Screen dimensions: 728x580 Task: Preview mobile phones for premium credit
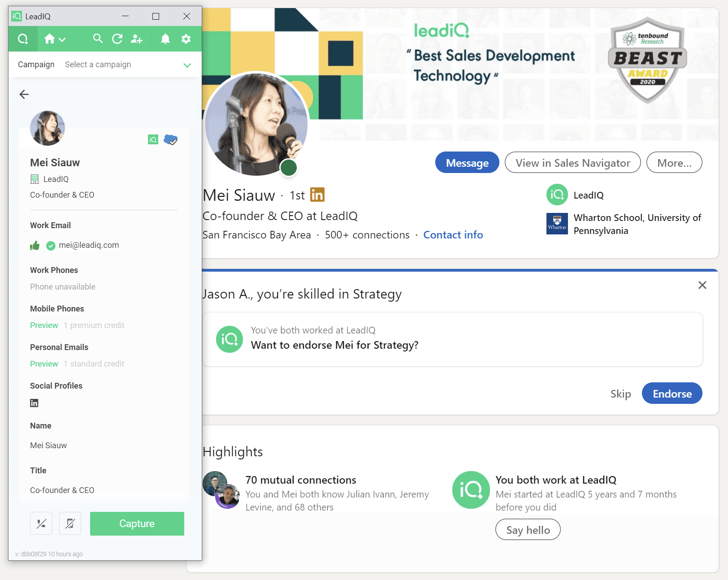(44, 325)
